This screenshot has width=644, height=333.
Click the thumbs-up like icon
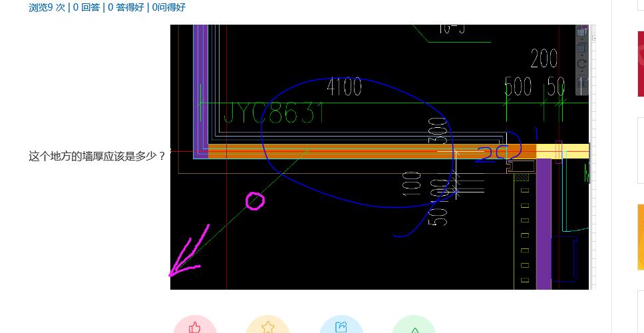195,327
